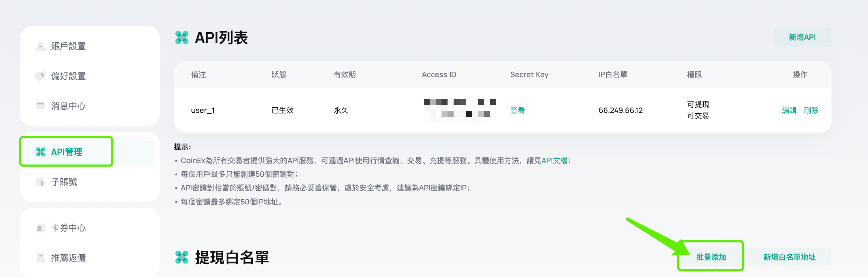Click the 推薦返傭 referral icon
The image size is (868, 277).
[40, 258]
